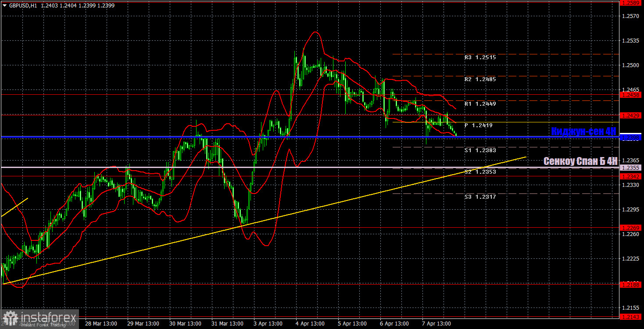Click the 1.2330 price axis value

[x=631, y=185]
